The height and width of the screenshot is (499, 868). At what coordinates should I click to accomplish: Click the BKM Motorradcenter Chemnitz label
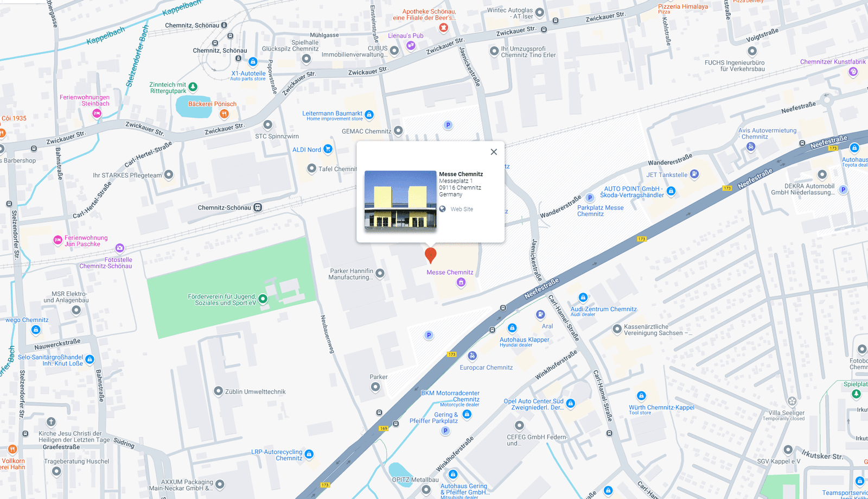[450, 399]
